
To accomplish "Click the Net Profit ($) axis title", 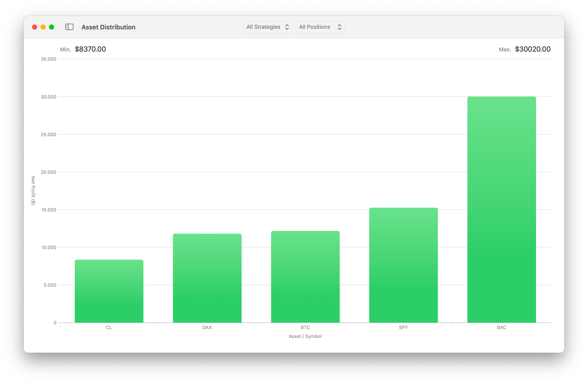I will pyautogui.click(x=33, y=191).
